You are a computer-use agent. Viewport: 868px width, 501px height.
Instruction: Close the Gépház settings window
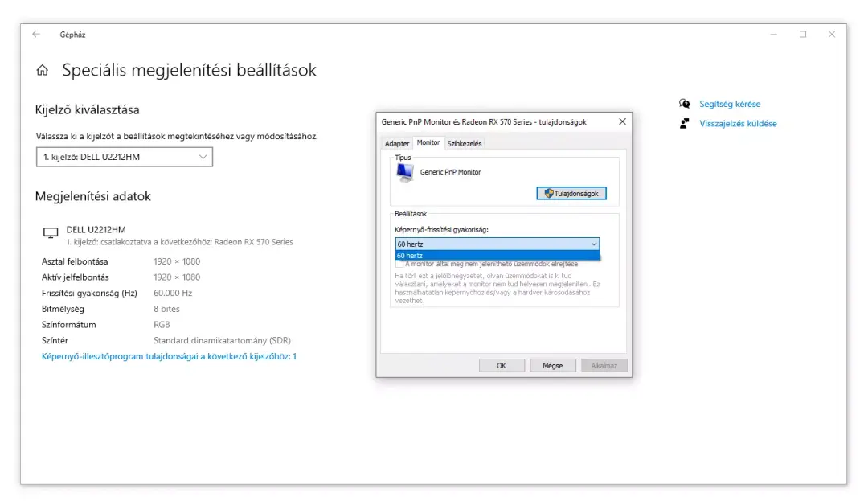point(832,35)
